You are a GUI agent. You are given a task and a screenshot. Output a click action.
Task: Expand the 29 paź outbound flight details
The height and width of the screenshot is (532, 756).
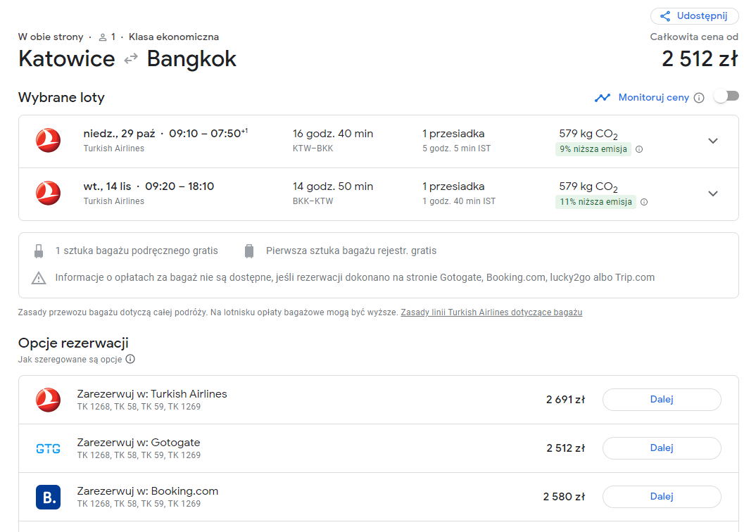tap(712, 141)
